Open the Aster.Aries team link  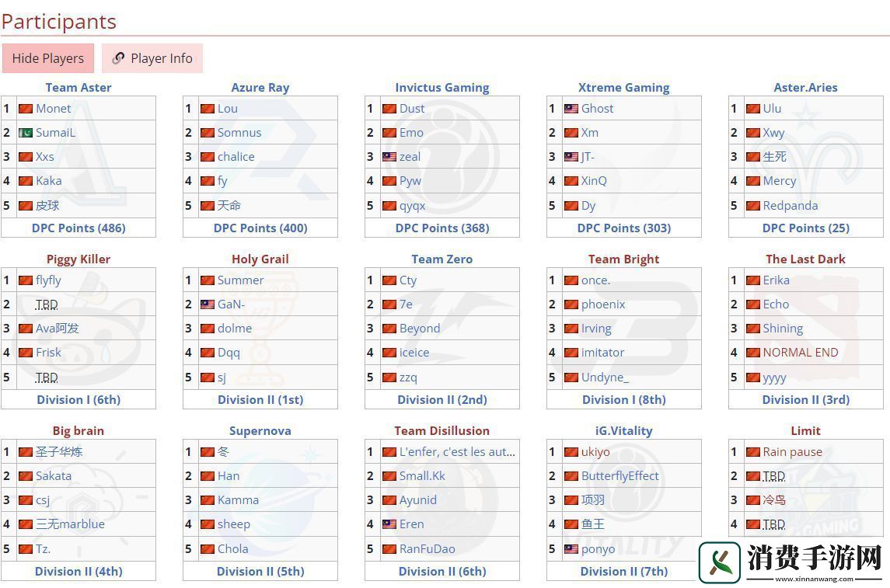pos(805,87)
